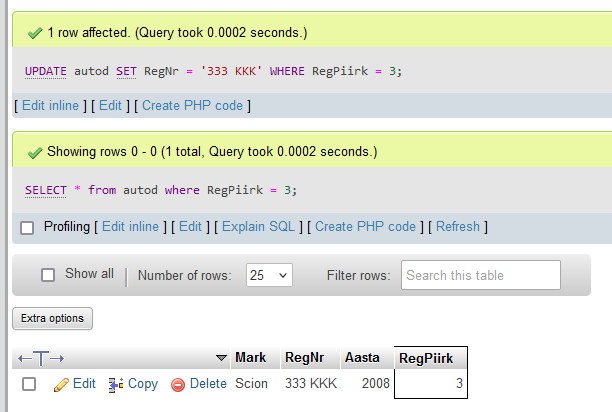Click the Refresh link
Image resolution: width=612 pixels, height=412 pixels.
pyautogui.click(x=457, y=227)
